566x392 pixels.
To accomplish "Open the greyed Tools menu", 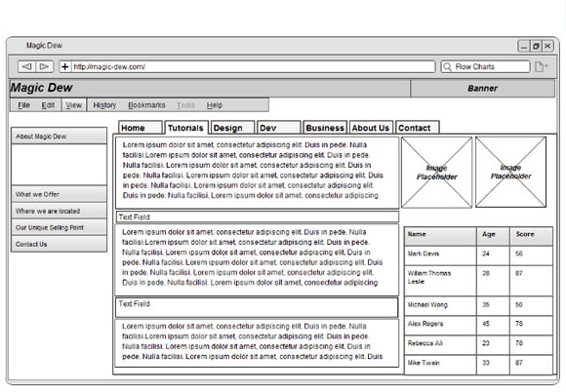I will [185, 105].
